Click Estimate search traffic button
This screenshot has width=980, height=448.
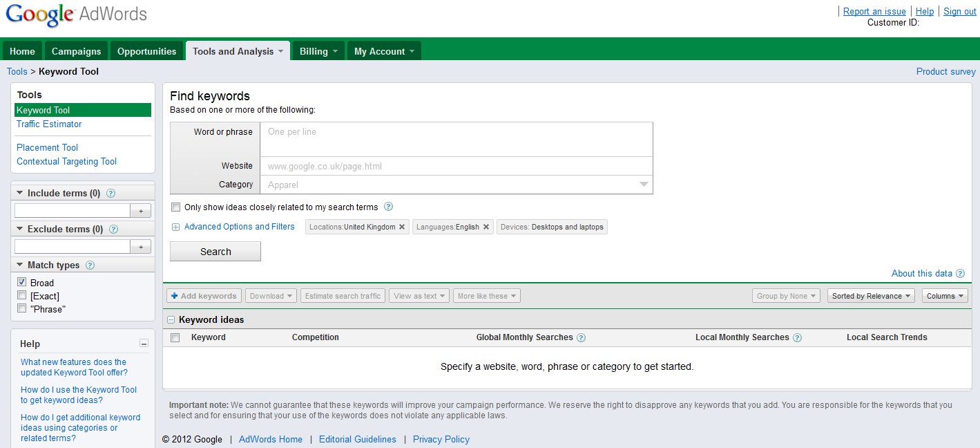[343, 296]
